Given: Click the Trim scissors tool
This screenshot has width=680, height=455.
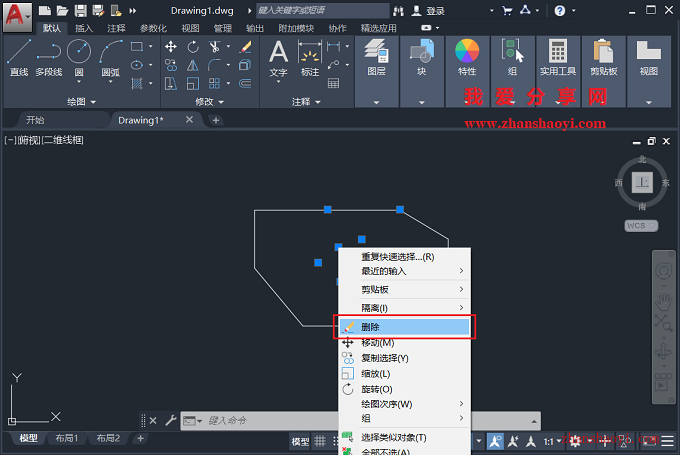Looking at the screenshot, I should [214, 46].
